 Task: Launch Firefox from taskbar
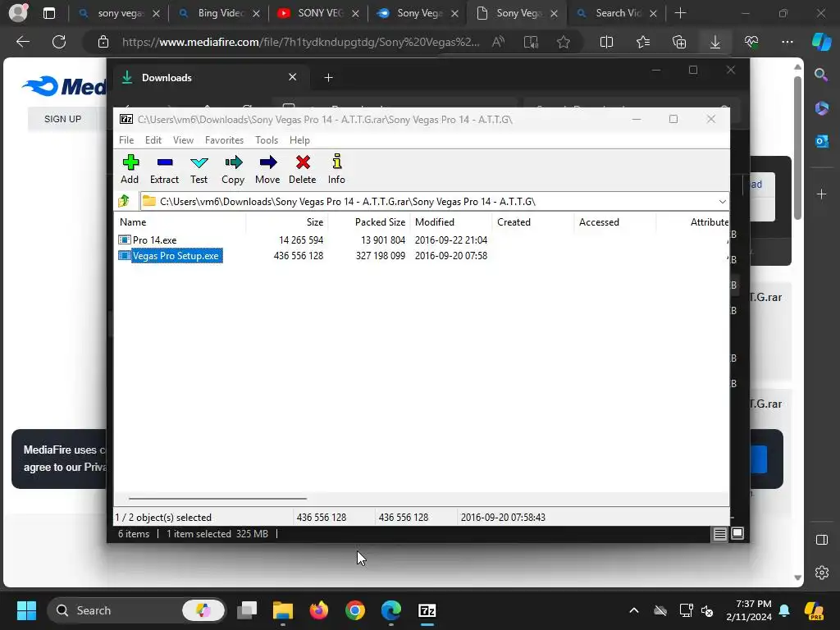click(319, 610)
